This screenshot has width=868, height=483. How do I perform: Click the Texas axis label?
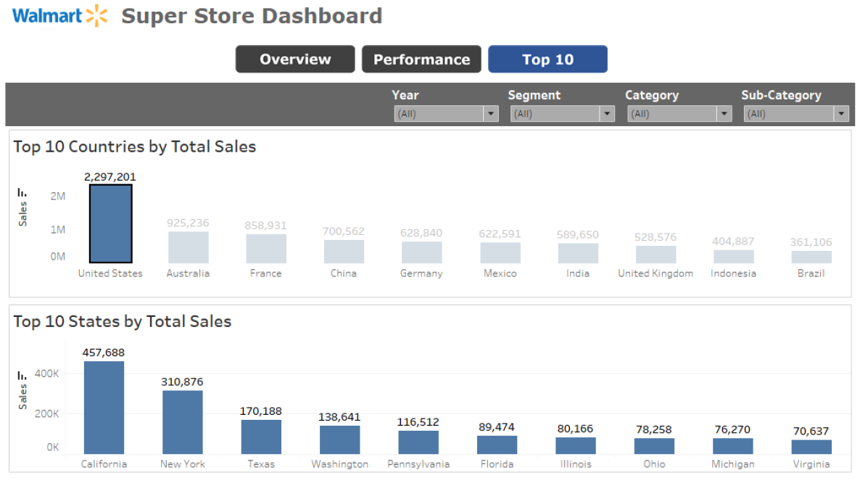261,463
